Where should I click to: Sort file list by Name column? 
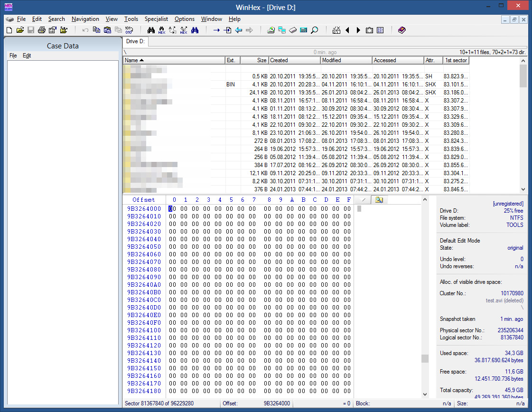tap(174, 60)
